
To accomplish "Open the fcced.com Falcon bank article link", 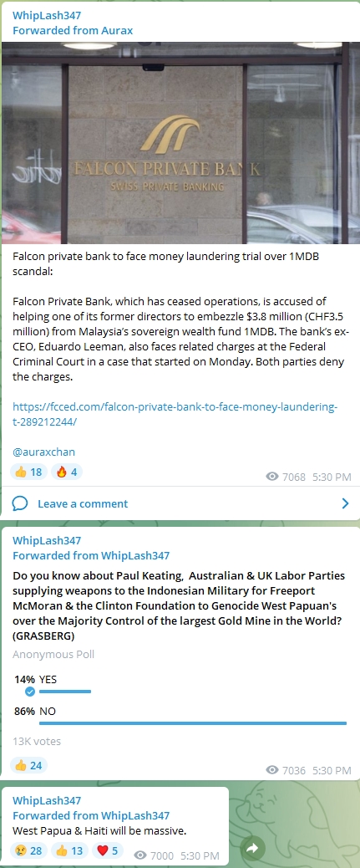I will (175, 414).
